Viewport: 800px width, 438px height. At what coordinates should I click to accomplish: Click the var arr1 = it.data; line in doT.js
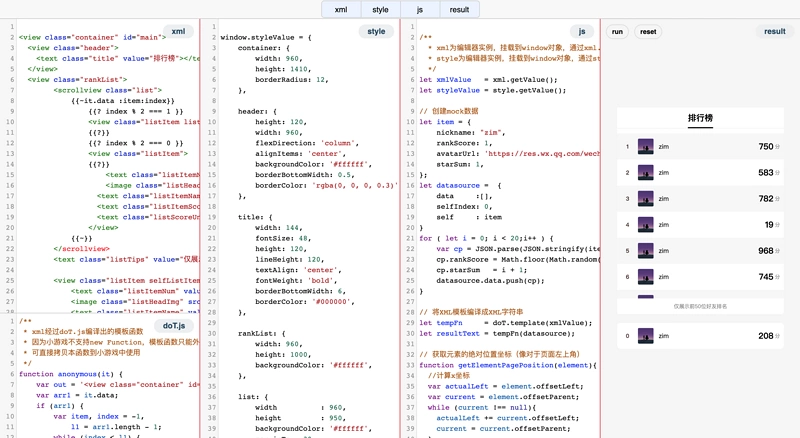pos(77,396)
